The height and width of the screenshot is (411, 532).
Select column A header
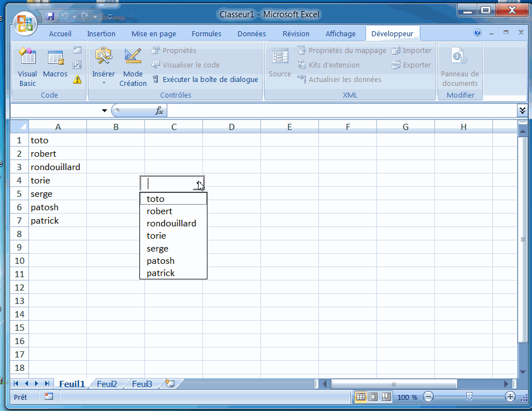click(57, 127)
